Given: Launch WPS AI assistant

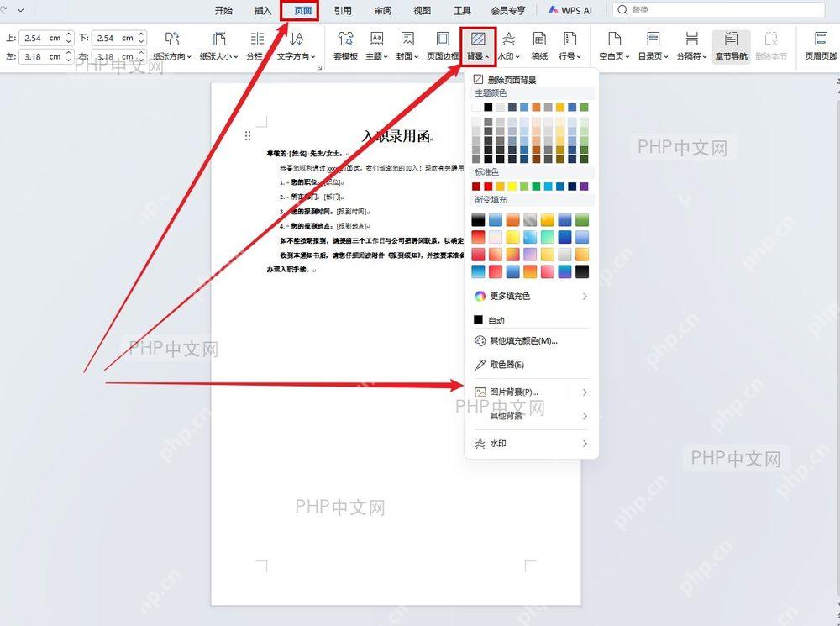Looking at the screenshot, I should (x=570, y=10).
